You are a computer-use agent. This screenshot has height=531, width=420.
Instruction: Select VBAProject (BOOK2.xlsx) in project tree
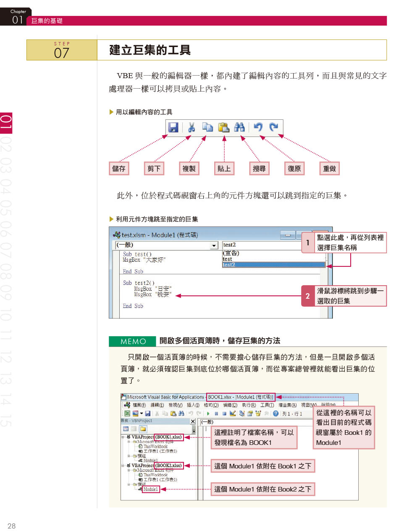(x=157, y=465)
